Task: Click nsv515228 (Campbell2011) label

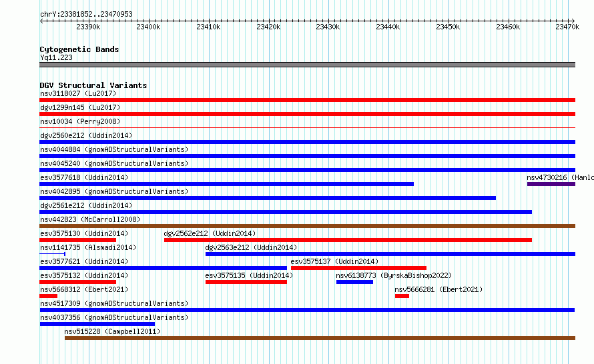Action: 112,331
